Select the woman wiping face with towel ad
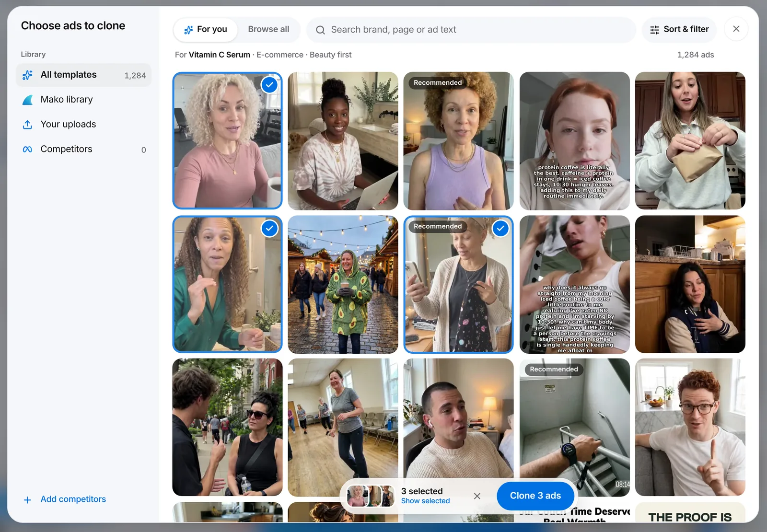767x532 pixels. (574, 284)
